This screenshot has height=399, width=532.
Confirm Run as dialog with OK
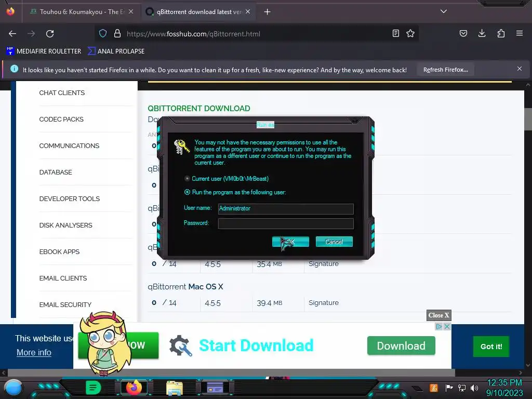point(290,242)
